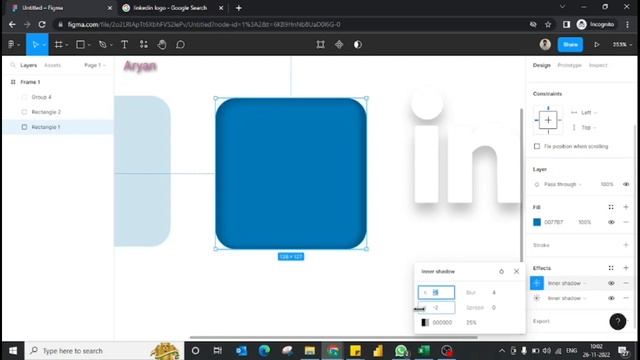Viewport: 640px width, 360px height.
Task: Select Rectangle 2 layer
Action: tap(46, 112)
